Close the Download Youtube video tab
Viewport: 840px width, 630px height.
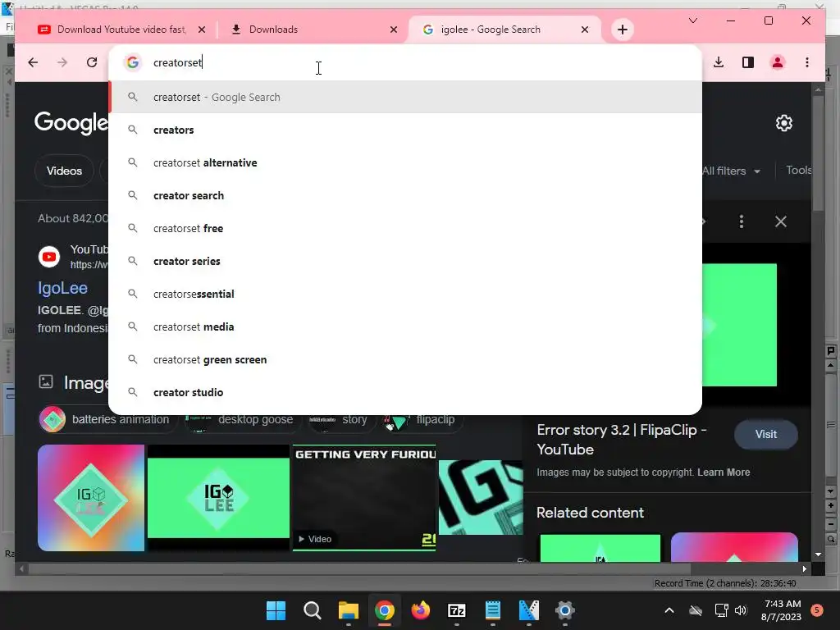(x=202, y=30)
